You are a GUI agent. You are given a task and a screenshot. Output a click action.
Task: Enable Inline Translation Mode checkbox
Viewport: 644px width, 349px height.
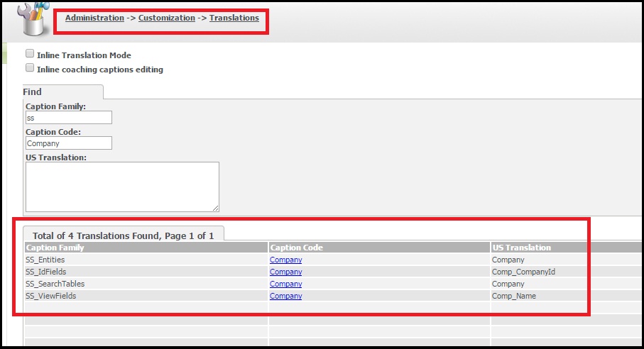pos(30,53)
